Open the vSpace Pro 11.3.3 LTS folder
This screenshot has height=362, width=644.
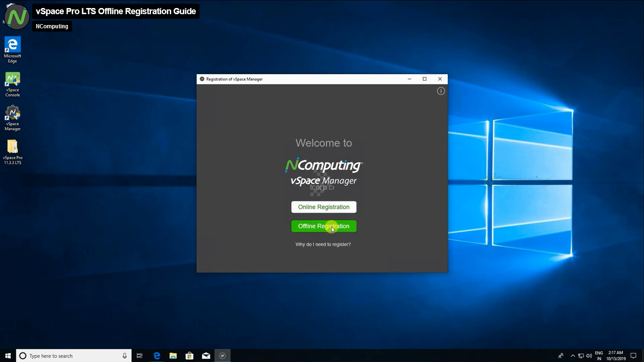pos(12,152)
